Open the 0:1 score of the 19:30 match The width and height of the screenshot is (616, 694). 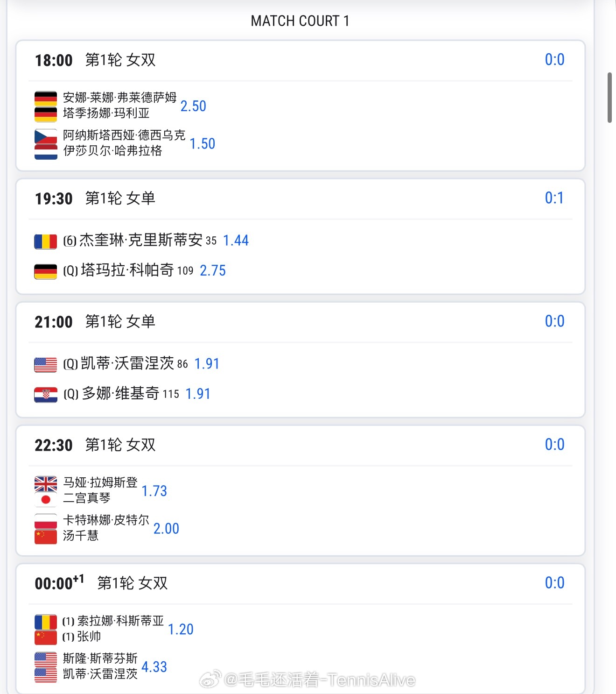pos(554,198)
